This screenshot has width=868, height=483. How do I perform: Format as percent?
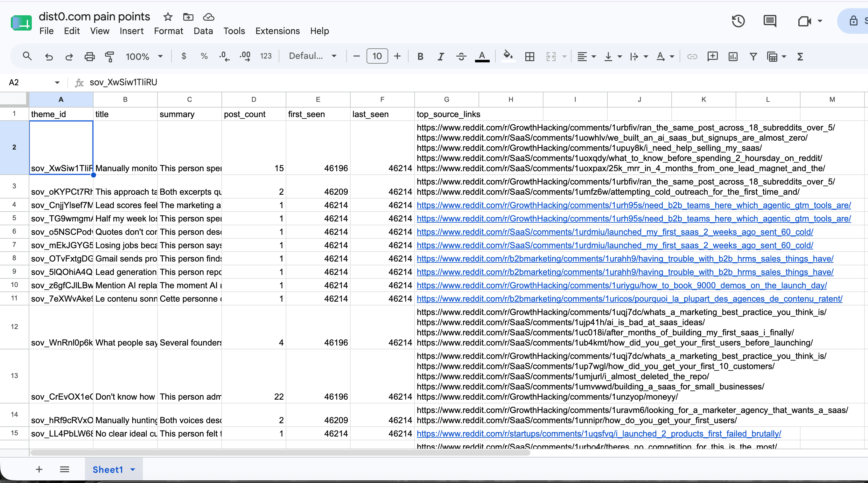(x=204, y=56)
